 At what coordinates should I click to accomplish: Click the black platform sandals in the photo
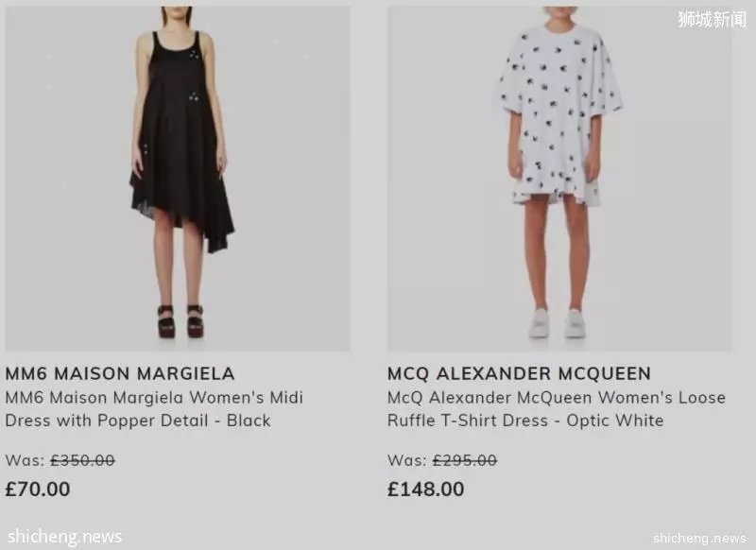click(x=180, y=321)
